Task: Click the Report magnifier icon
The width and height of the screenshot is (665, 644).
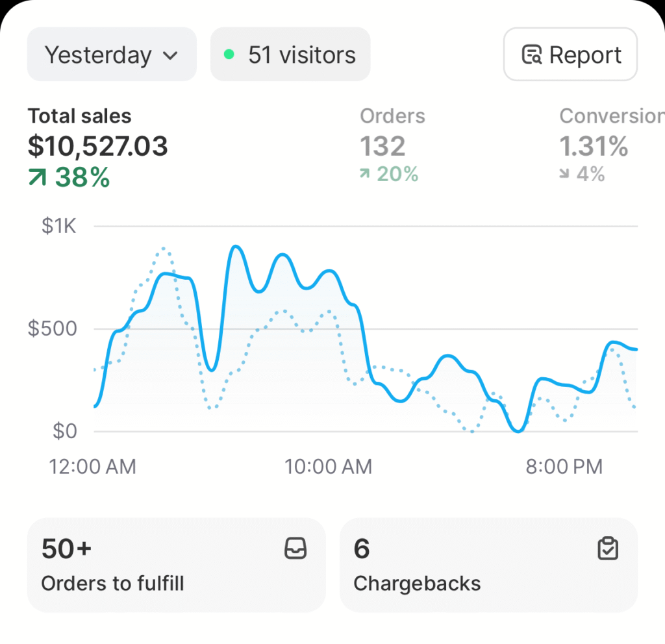Action: pos(532,55)
